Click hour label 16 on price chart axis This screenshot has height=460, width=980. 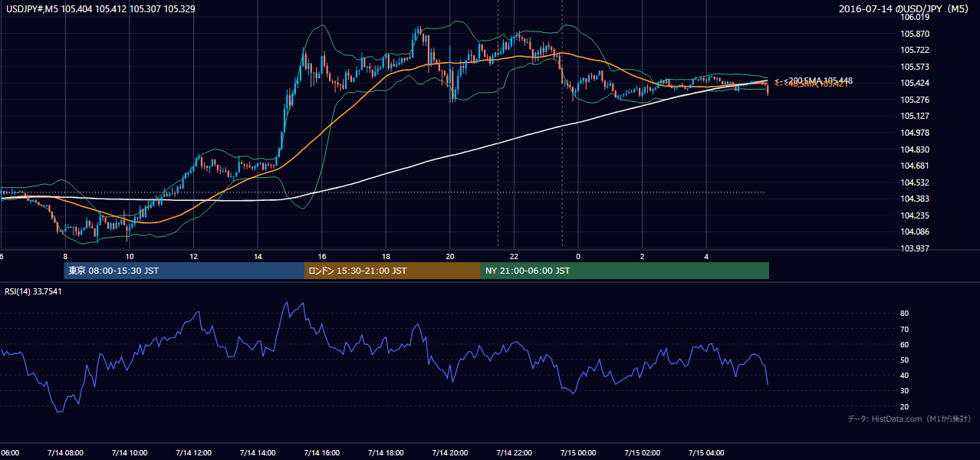coord(322,256)
